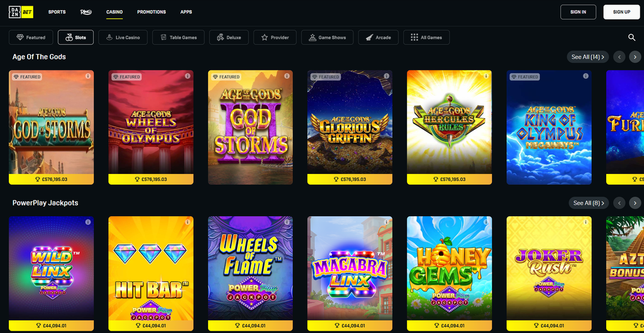Open info icon on Wheels of Flame card
The image size is (644, 333).
287,222
